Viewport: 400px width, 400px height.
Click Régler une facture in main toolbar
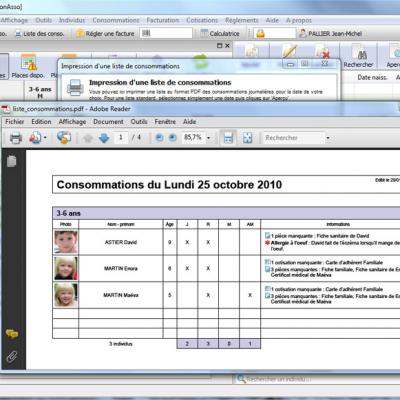(105, 33)
